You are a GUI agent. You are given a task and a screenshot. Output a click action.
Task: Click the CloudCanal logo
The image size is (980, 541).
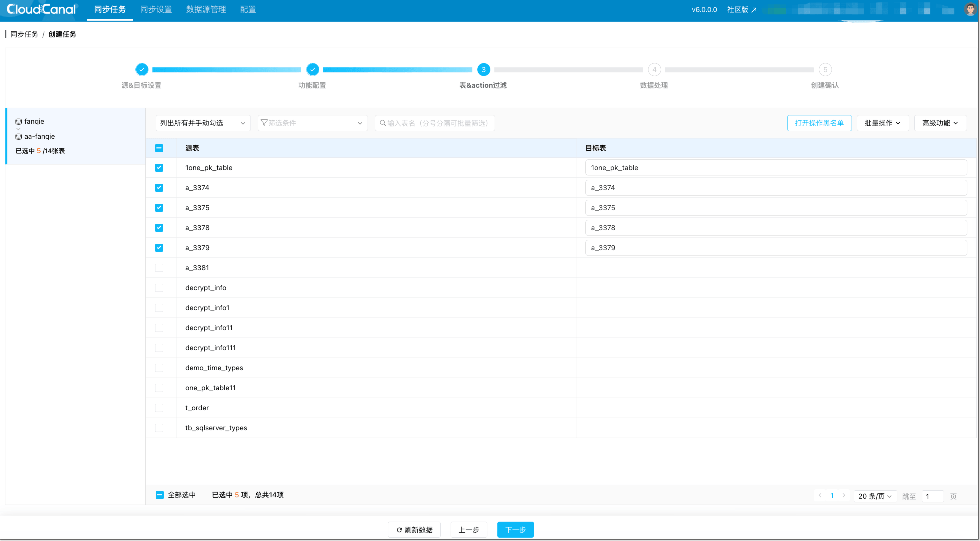(42, 9)
